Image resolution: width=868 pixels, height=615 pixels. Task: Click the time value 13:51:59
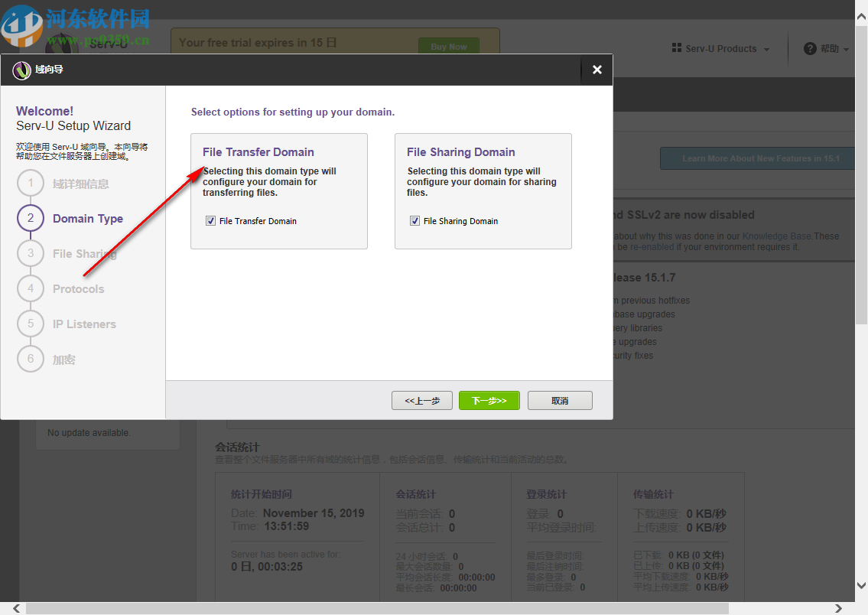(x=286, y=526)
